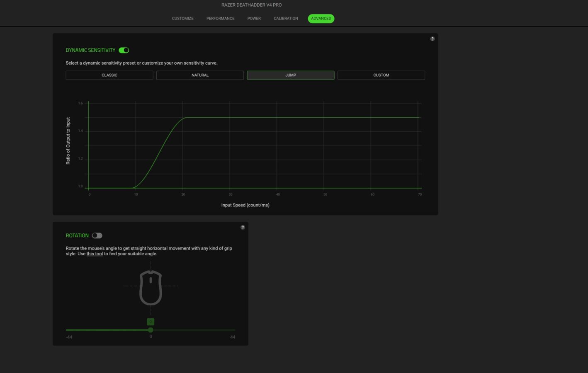Click the mouse outline rotation graphic
This screenshot has width=588, height=373.
[x=151, y=288]
